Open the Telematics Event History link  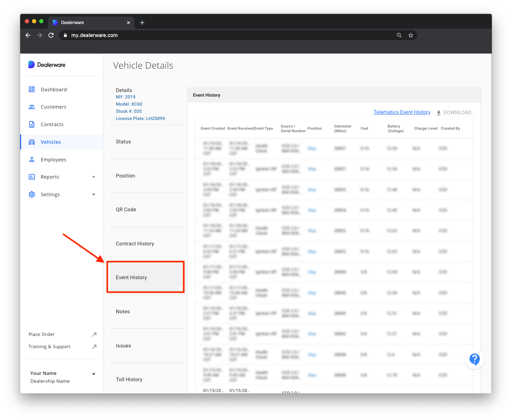point(402,112)
